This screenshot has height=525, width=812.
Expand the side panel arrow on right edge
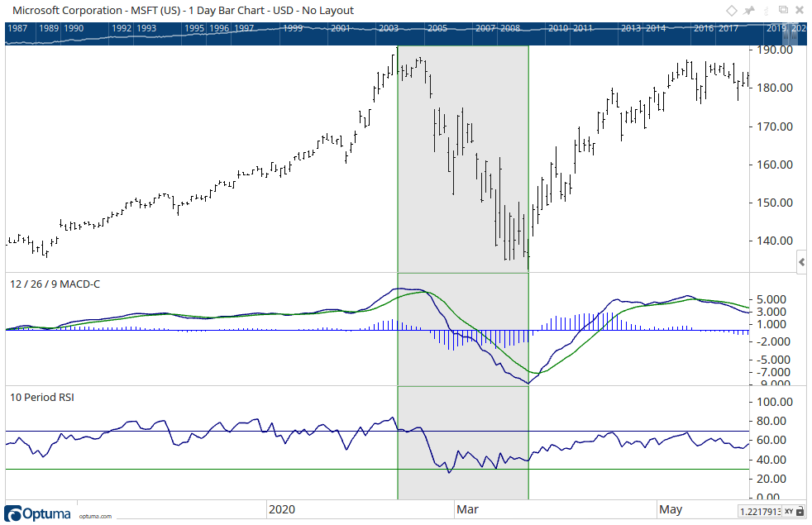click(x=801, y=263)
